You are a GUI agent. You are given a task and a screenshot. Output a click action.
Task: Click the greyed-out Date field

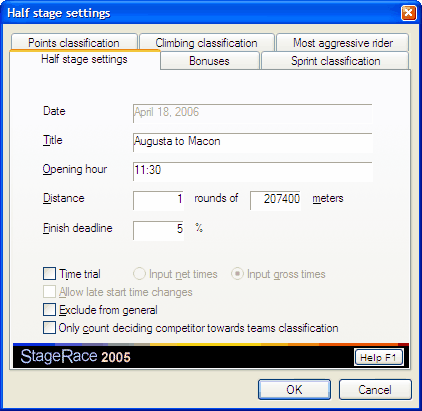coord(253,113)
